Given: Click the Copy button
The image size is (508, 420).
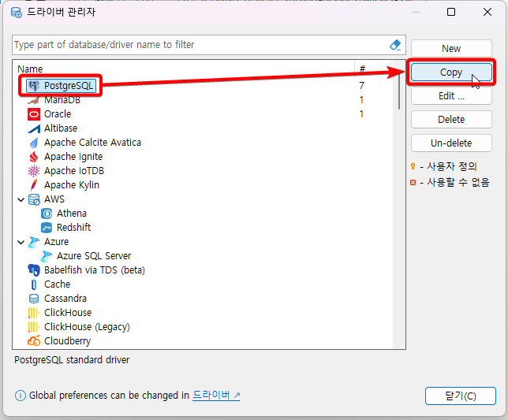Looking at the screenshot, I should pos(451,72).
